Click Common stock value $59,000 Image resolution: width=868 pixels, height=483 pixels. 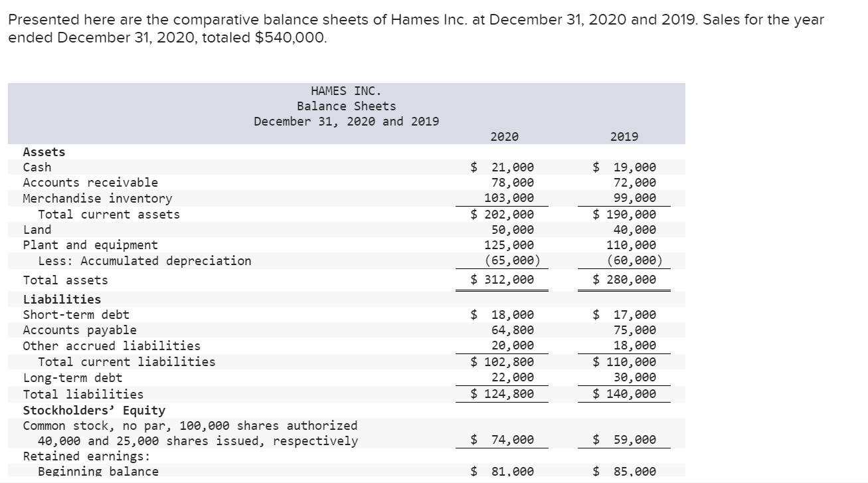coord(624,440)
